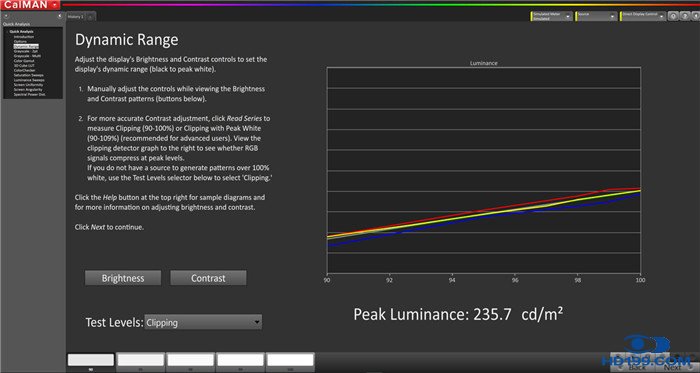Click the Help question mark icon
Image resolution: width=700 pixels, height=373 pixels.
coord(685,16)
